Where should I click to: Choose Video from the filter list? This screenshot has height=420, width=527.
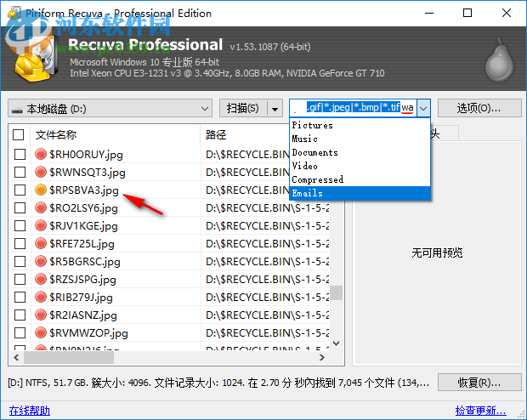(x=360, y=166)
